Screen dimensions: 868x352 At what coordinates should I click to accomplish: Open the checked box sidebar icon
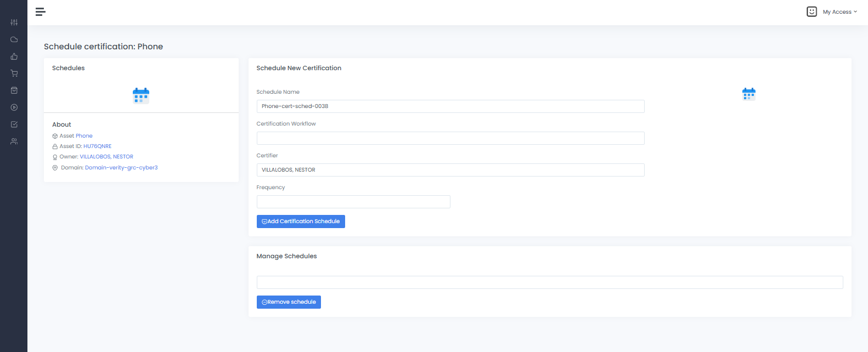pos(14,124)
